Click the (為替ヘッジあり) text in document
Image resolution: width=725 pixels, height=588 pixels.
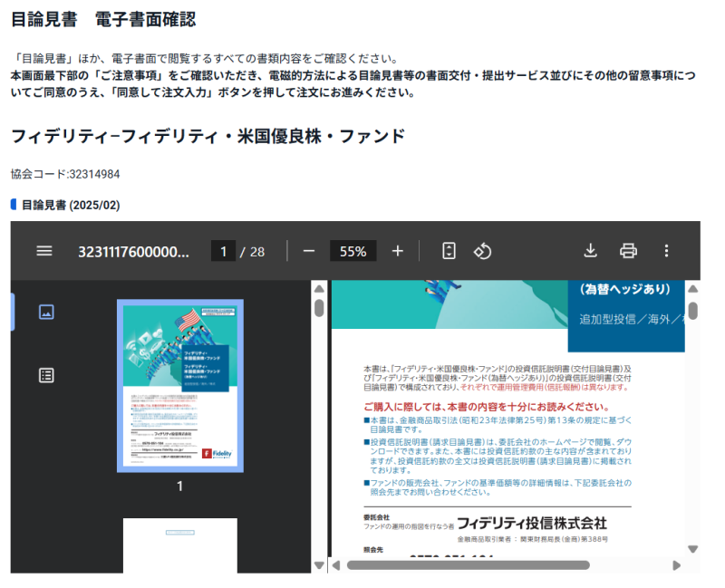[x=625, y=289]
